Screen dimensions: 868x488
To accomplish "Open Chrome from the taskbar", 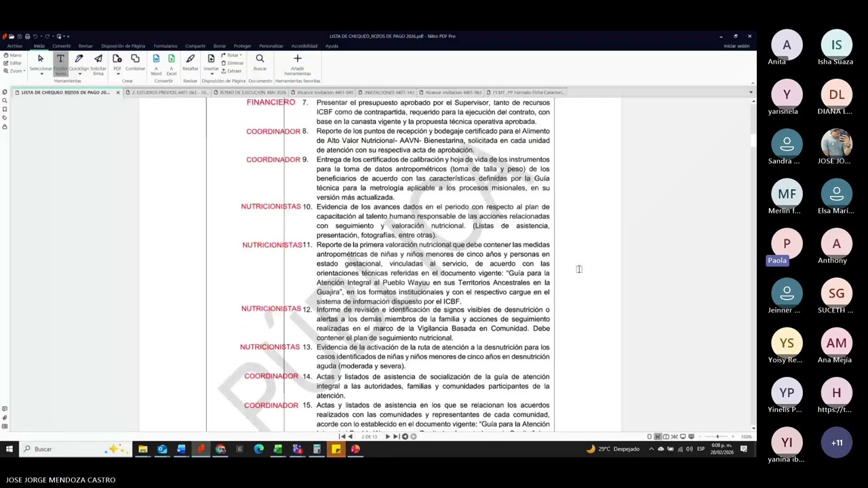I will tap(220, 449).
